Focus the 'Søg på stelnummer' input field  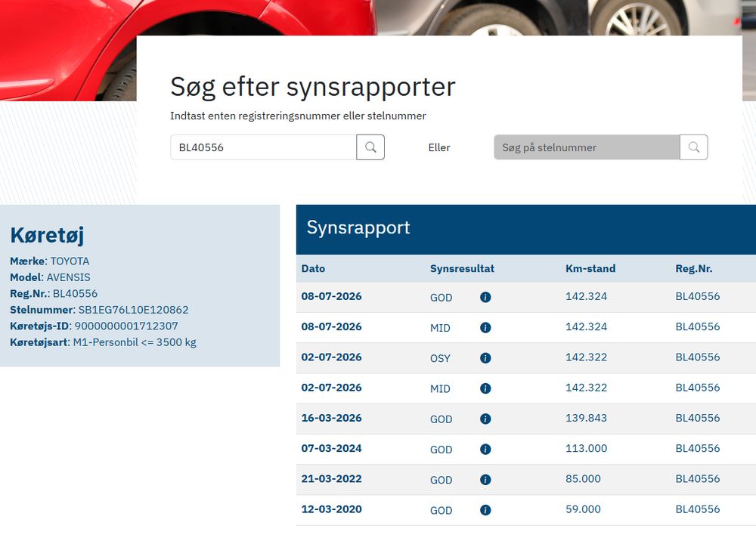pos(587,147)
